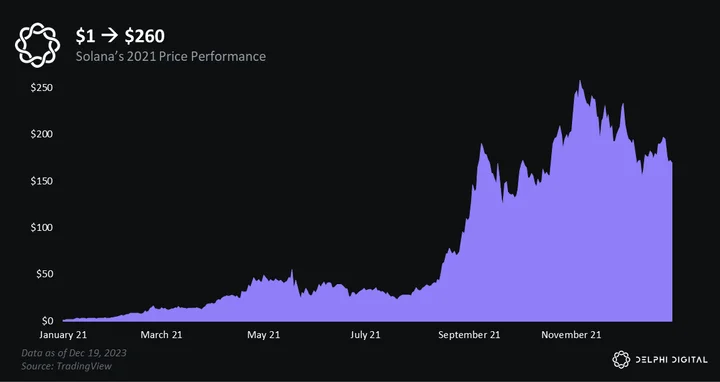Click the September 21 x-axis label
The height and width of the screenshot is (382, 720).
[469, 335]
